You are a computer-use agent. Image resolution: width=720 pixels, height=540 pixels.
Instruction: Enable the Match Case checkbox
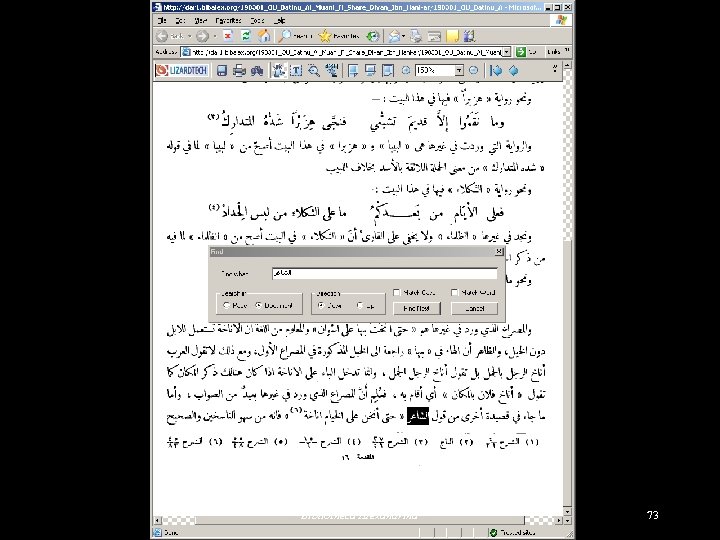tap(396, 292)
